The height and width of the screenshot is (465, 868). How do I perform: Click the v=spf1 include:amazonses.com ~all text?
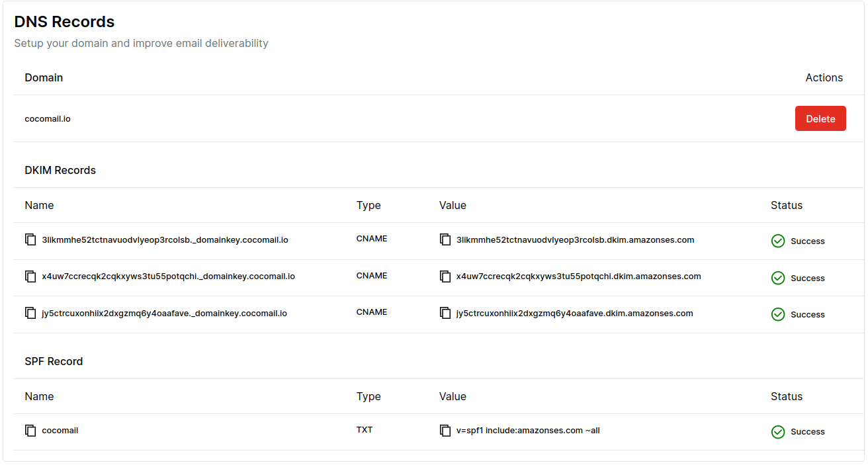point(528,431)
